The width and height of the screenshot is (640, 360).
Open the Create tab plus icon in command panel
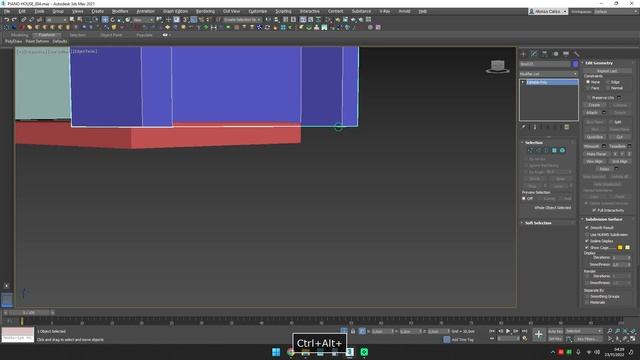(523, 54)
